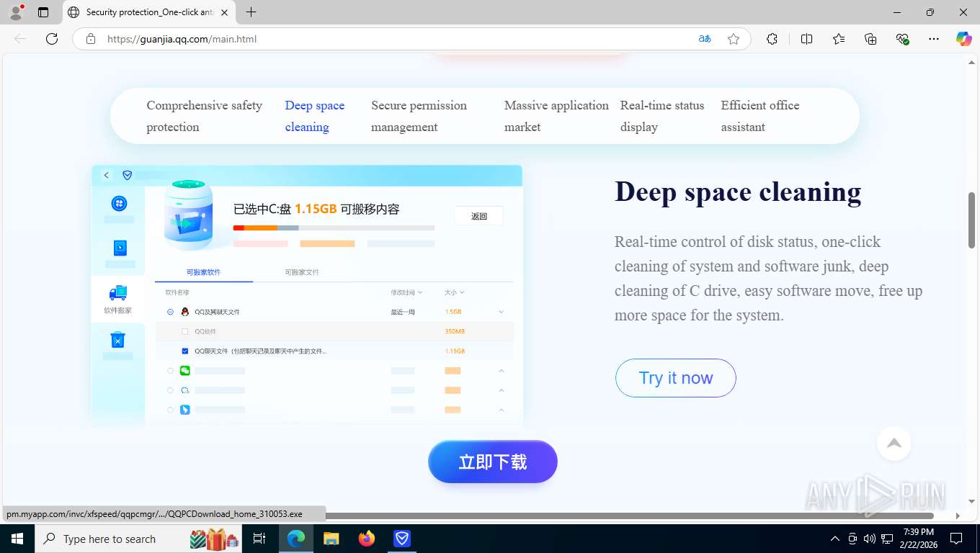Image resolution: width=980 pixels, height=553 pixels.
Task: Click the round blue grid sidebar icon
Action: pos(119,204)
